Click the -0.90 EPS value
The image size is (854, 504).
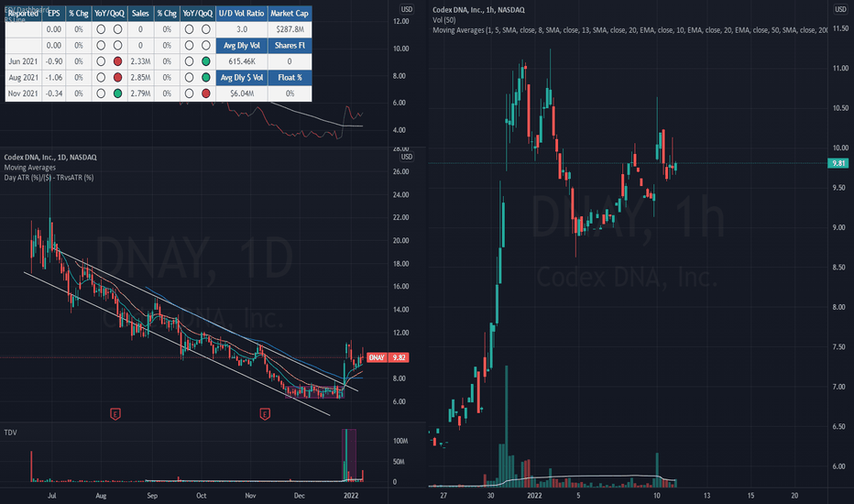54,61
